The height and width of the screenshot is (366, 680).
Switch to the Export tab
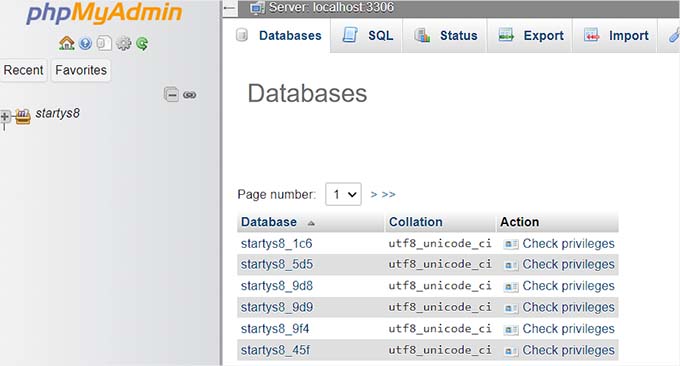(x=530, y=36)
